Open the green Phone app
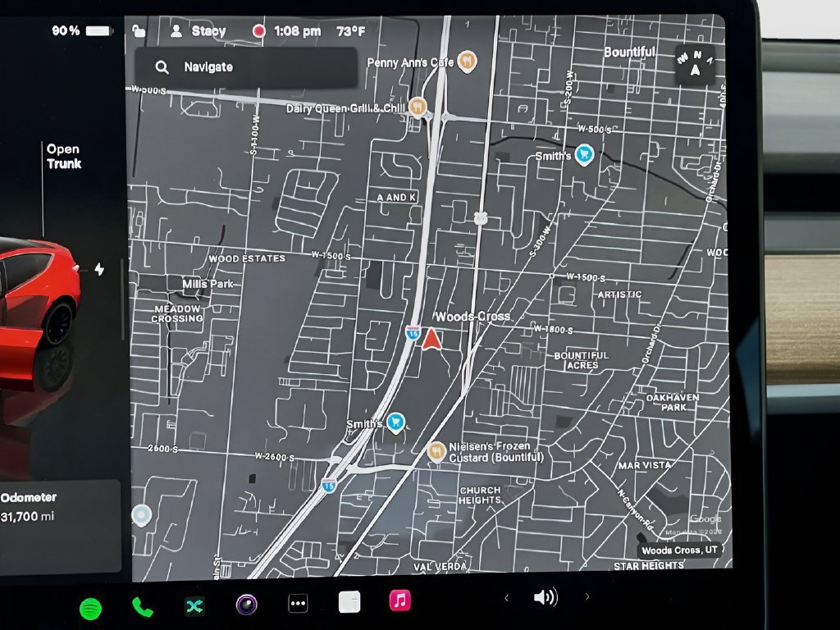The width and height of the screenshot is (840, 630). pos(143,607)
